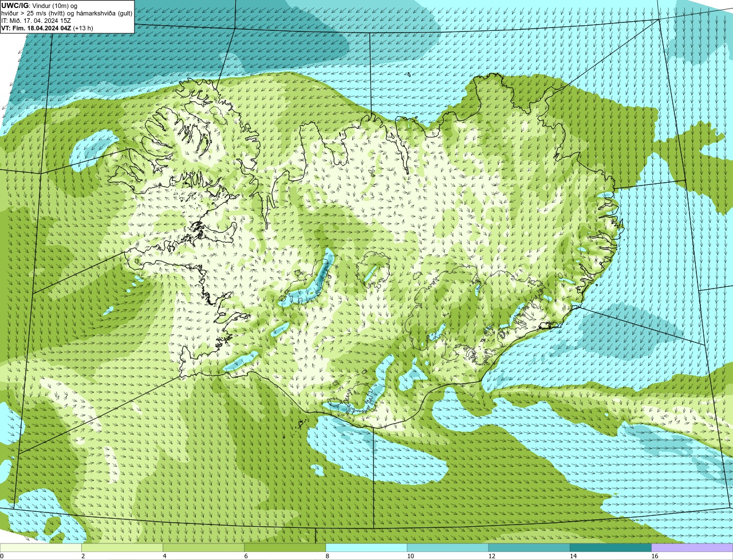Click the 'IT: Mið. 17. 04. 2024 15Z' line
The height and width of the screenshot is (560, 733).
[x=36, y=21]
